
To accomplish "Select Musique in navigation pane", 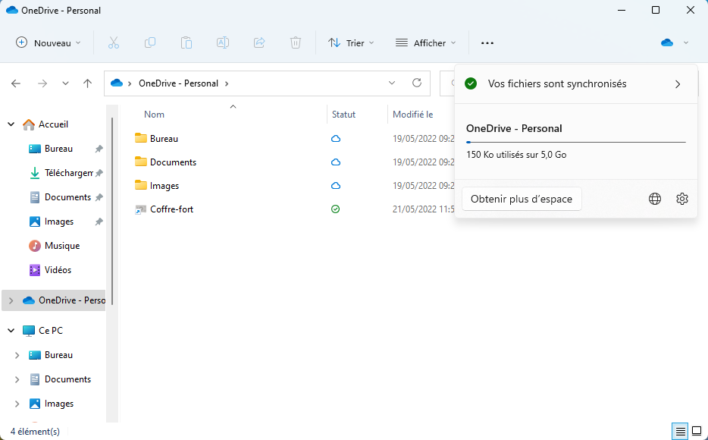I will [x=62, y=246].
